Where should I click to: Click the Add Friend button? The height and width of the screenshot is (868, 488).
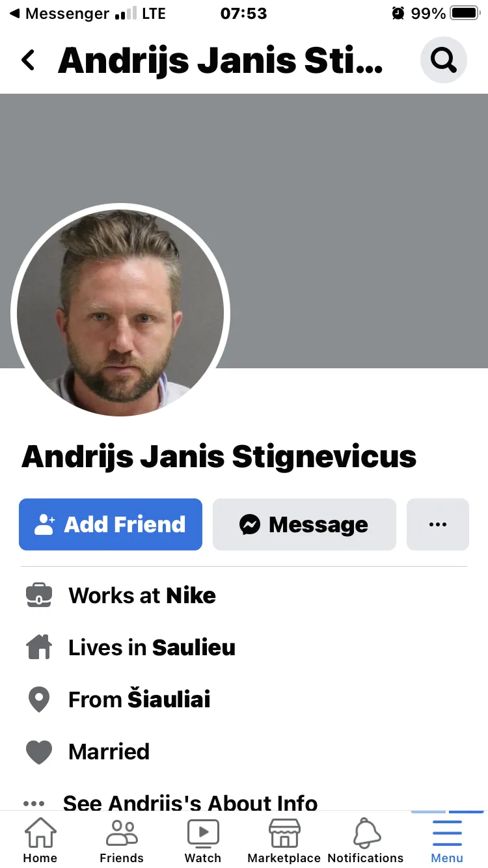111,524
